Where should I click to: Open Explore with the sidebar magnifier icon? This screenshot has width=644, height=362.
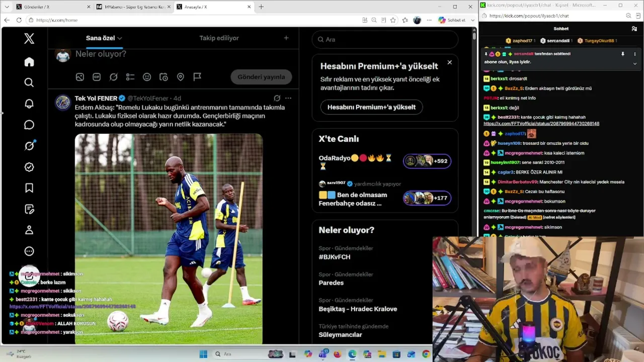tap(29, 82)
